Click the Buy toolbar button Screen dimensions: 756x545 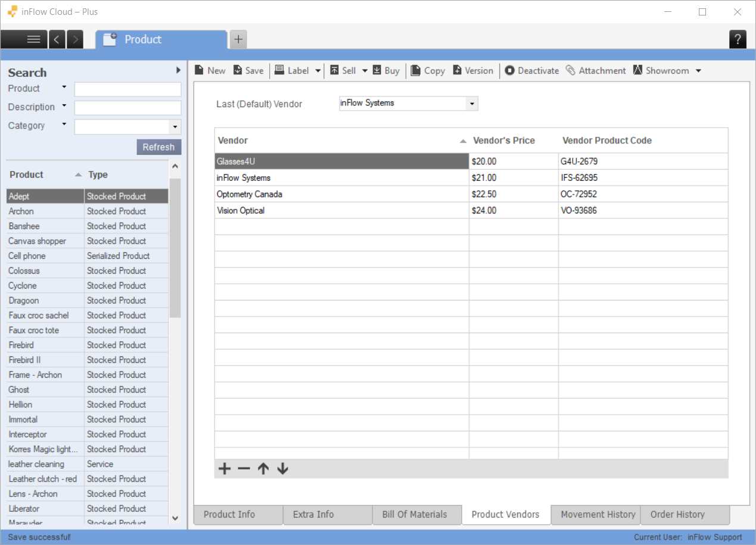tap(386, 70)
